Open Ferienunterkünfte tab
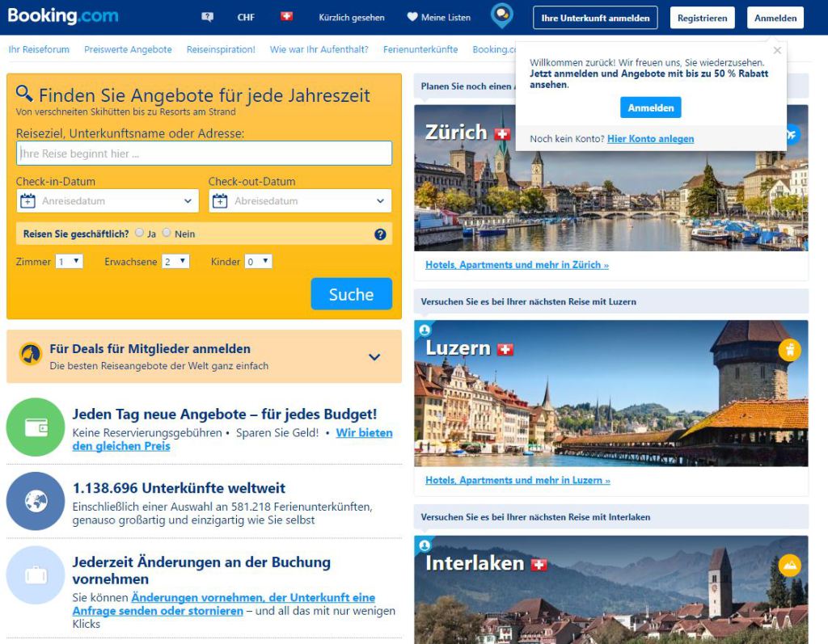This screenshot has height=644, width=828. [x=420, y=49]
